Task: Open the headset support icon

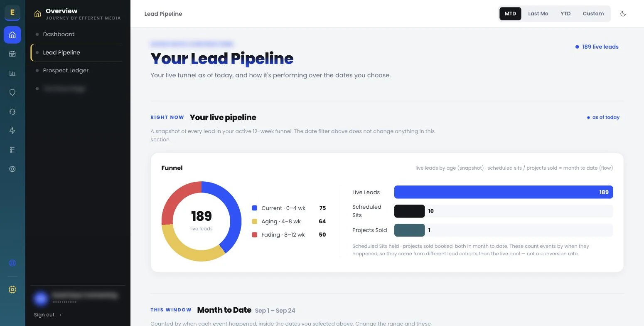Action: (12, 111)
